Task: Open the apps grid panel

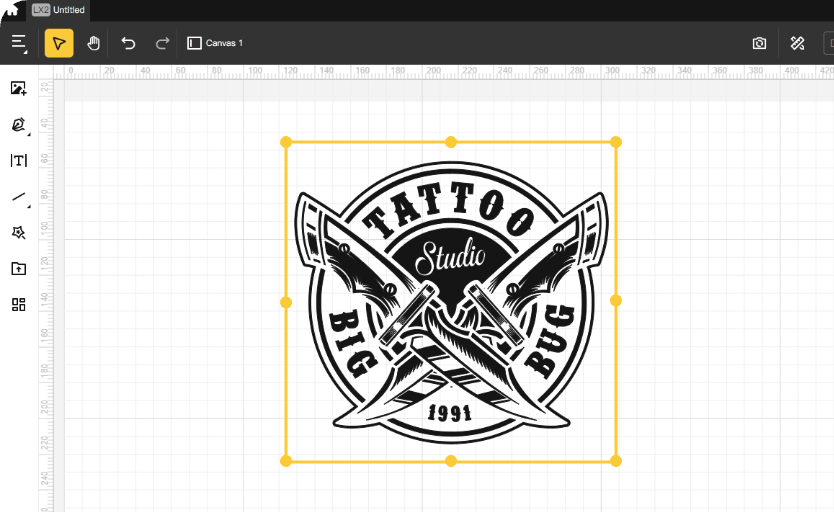Action: tap(18, 304)
